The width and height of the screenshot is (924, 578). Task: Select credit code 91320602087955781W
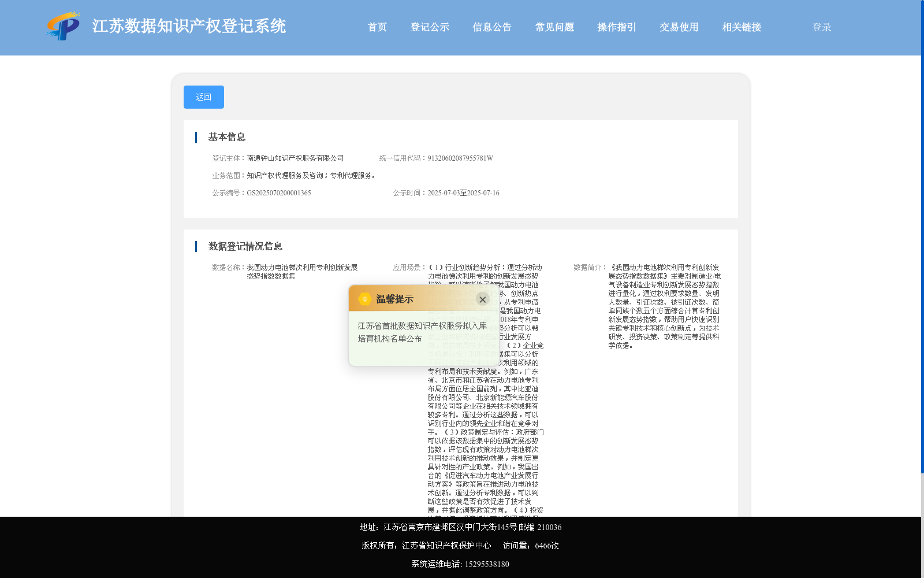tap(460, 158)
